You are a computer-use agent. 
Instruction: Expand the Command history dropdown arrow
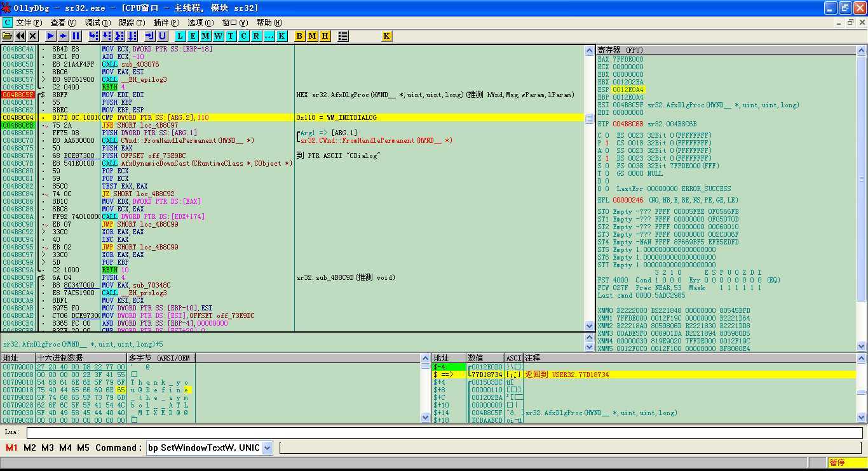coord(267,448)
